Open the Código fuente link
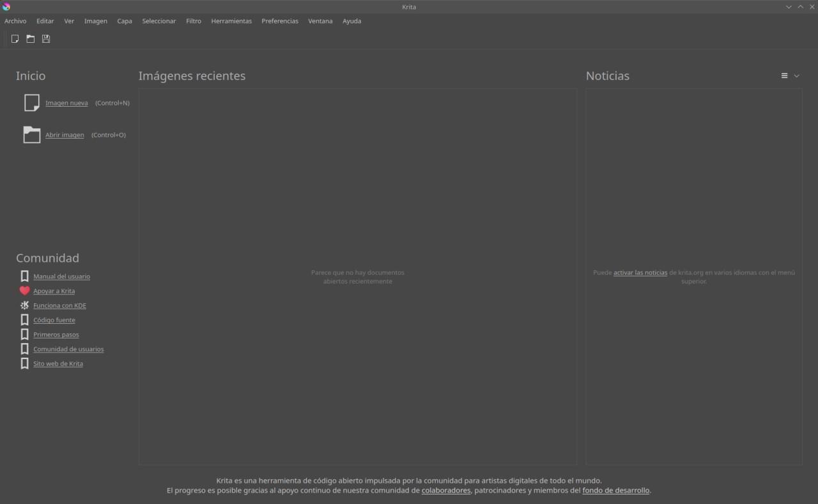 [x=54, y=320]
